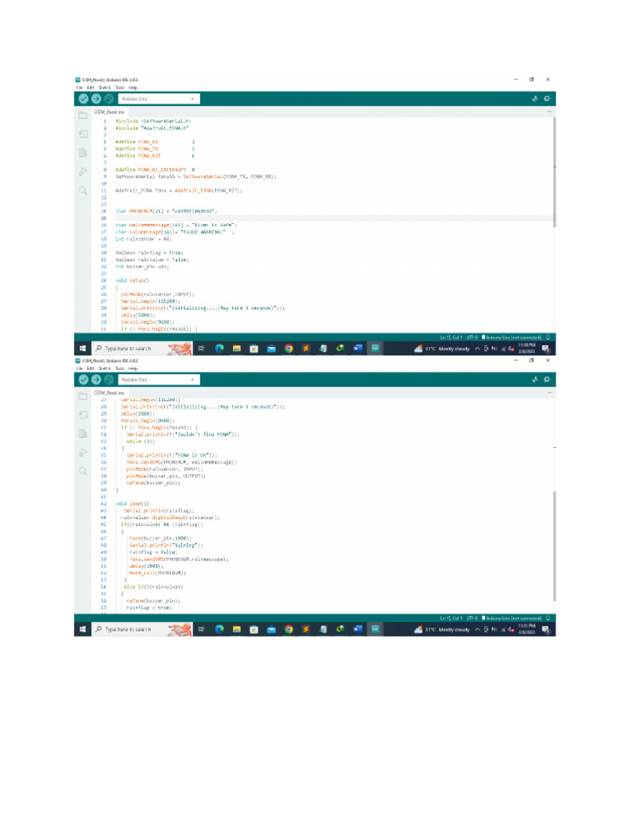Open Sketchbook folder icon in upper sidebar

tap(83, 115)
